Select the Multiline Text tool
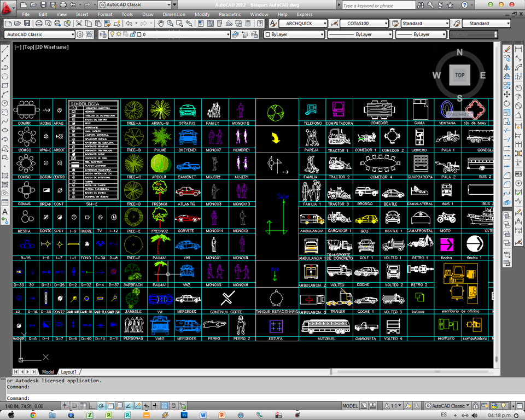 coord(5,212)
